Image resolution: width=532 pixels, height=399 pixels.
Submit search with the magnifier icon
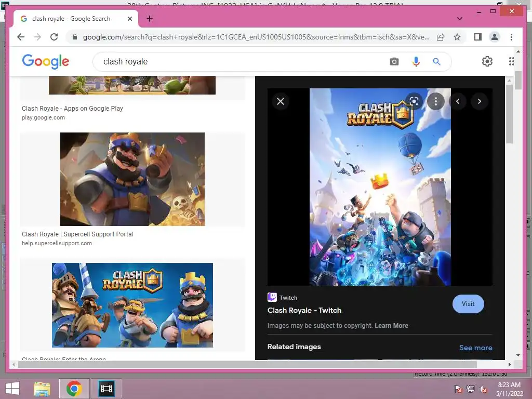coord(436,62)
